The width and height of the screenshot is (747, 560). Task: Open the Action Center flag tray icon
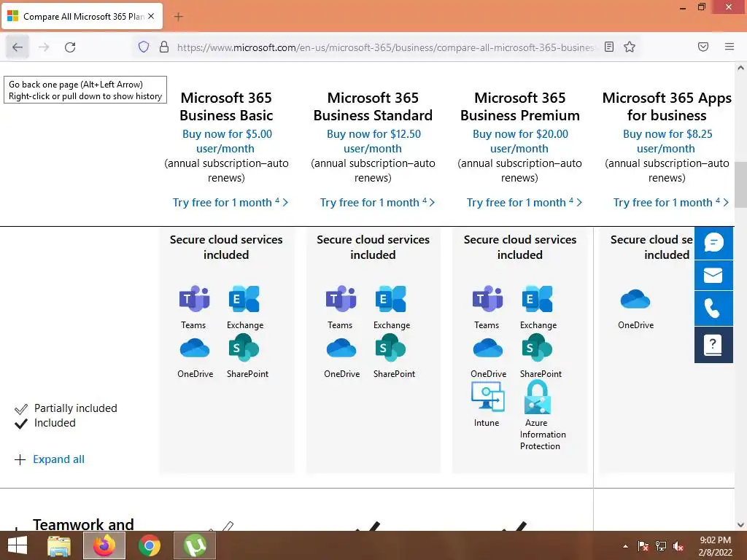(643, 546)
